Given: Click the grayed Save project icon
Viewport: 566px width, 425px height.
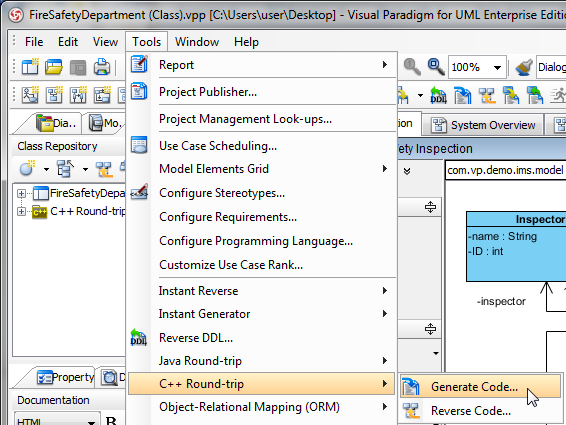Looking at the screenshot, I should (78, 67).
